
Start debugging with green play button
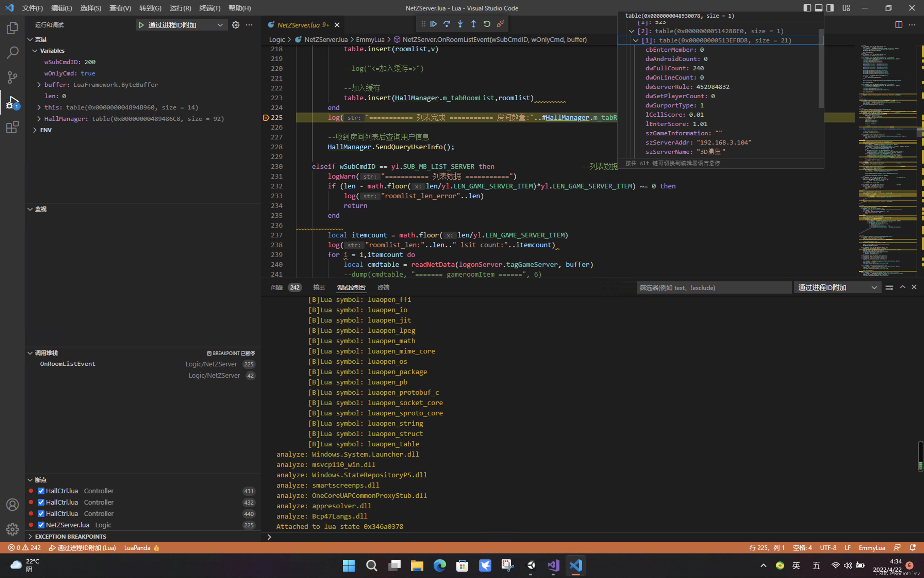click(x=141, y=25)
